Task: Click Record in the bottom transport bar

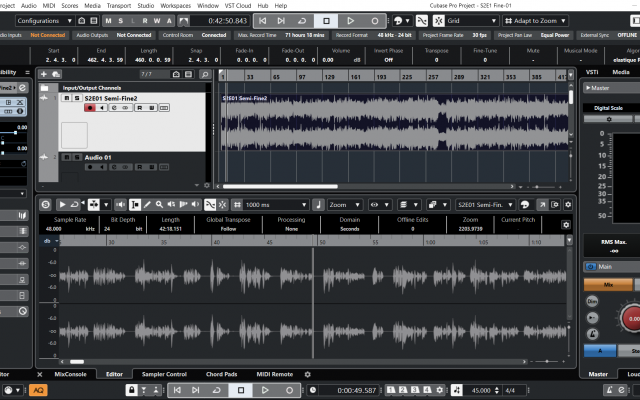Action: (x=289, y=390)
